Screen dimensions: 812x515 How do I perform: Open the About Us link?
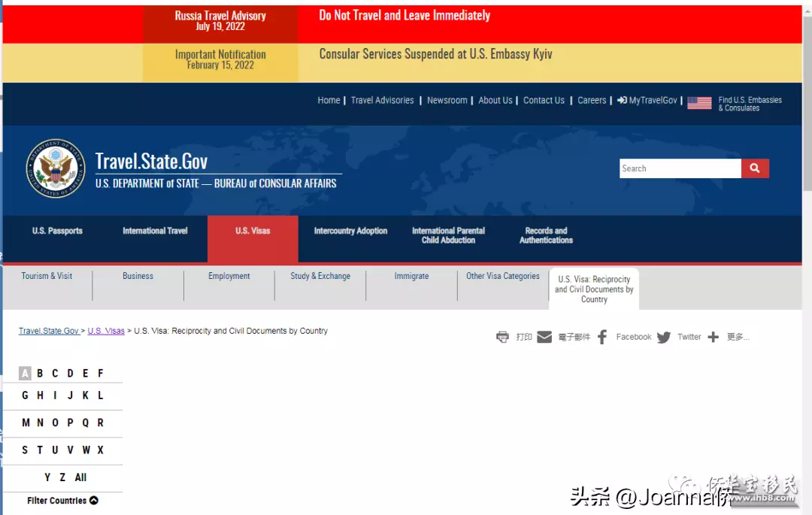(x=495, y=100)
